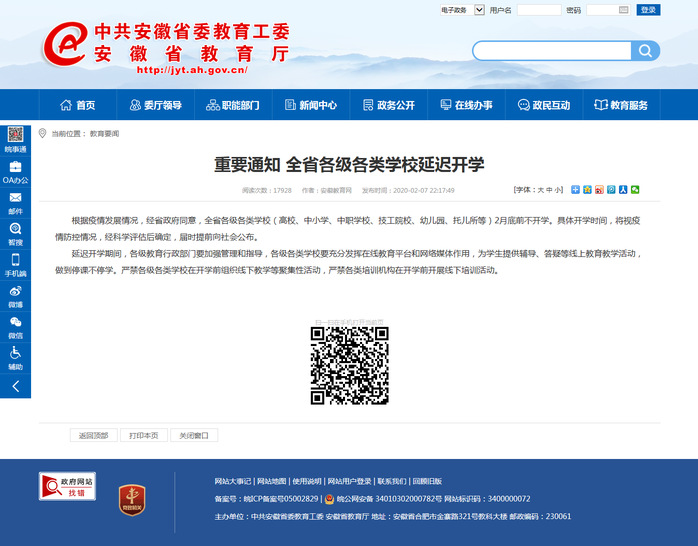698x546 pixels.
Task: Click the 发布时间 2020-02-07 timestamp
Action: tap(408, 190)
